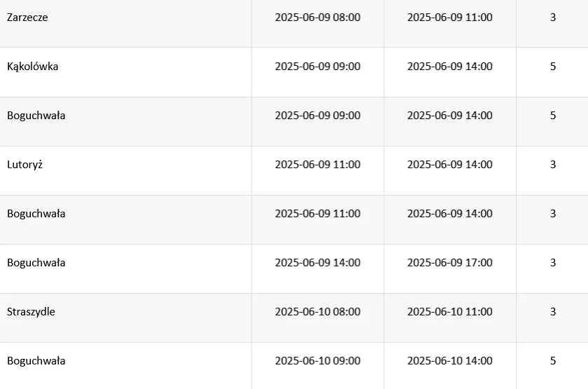Select end time 2025-06-10 11:00
The height and width of the screenshot is (389, 588).
[450, 312]
